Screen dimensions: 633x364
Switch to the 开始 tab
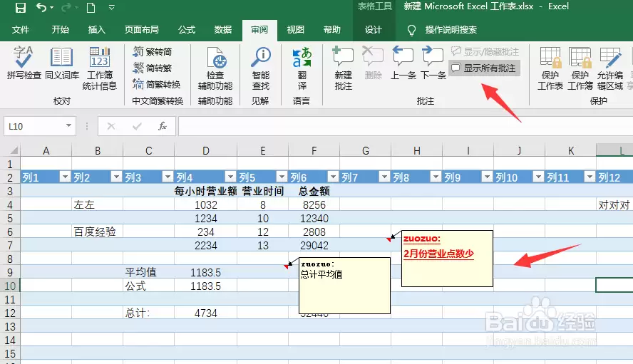point(60,29)
